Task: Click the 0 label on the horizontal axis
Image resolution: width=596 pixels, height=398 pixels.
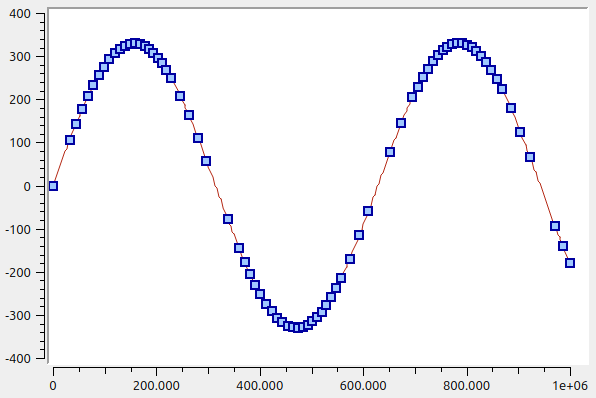Action: [x=53, y=386]
